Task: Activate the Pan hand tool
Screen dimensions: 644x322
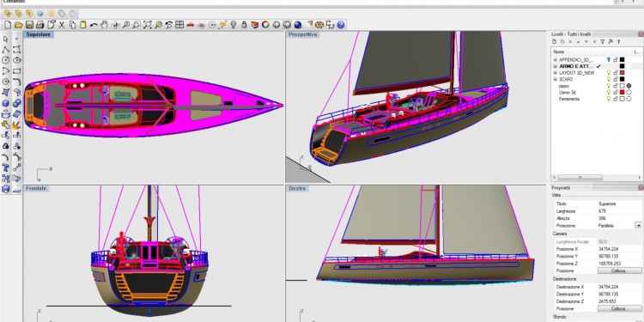Action: 104,25
